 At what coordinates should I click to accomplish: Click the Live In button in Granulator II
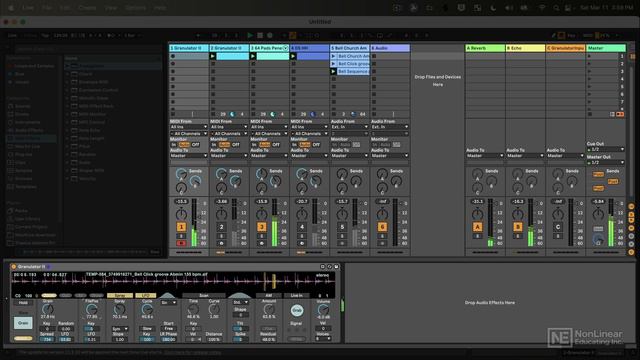(296, 295)
